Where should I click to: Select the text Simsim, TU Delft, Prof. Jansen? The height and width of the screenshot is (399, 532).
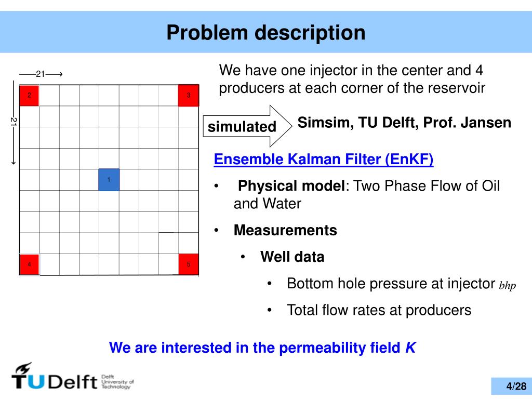404,123
